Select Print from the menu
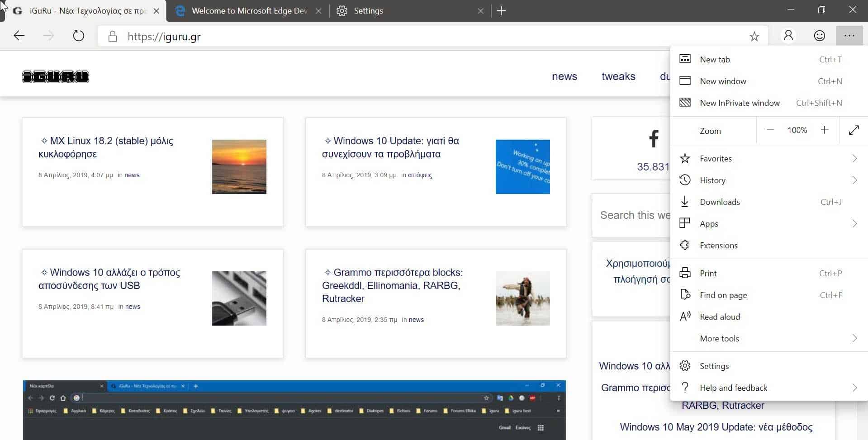This screenshot has width=868, height=440. (x=769, y=273)
